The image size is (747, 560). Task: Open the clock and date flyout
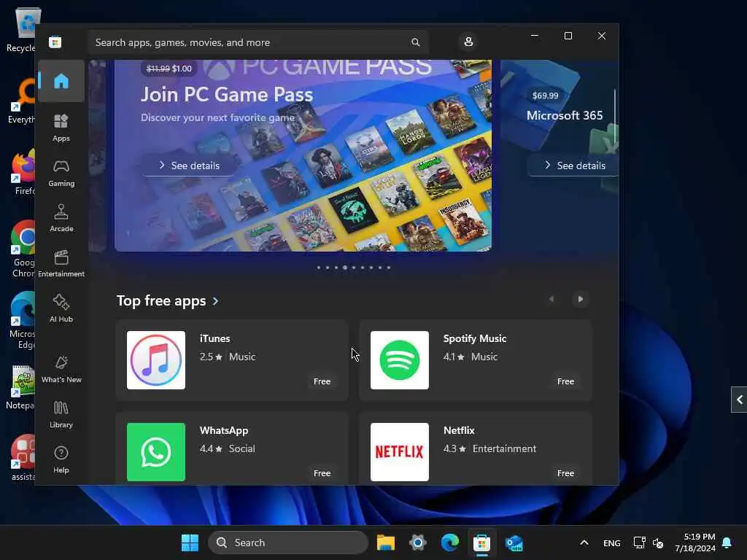click(695, 542)
